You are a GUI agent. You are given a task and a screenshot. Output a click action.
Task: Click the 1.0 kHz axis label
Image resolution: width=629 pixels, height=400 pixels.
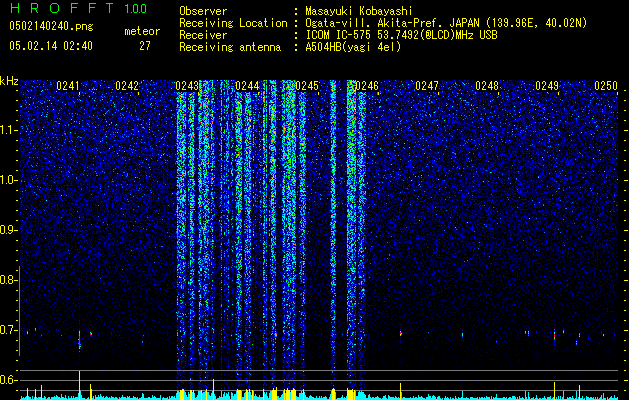coord(9,180)
